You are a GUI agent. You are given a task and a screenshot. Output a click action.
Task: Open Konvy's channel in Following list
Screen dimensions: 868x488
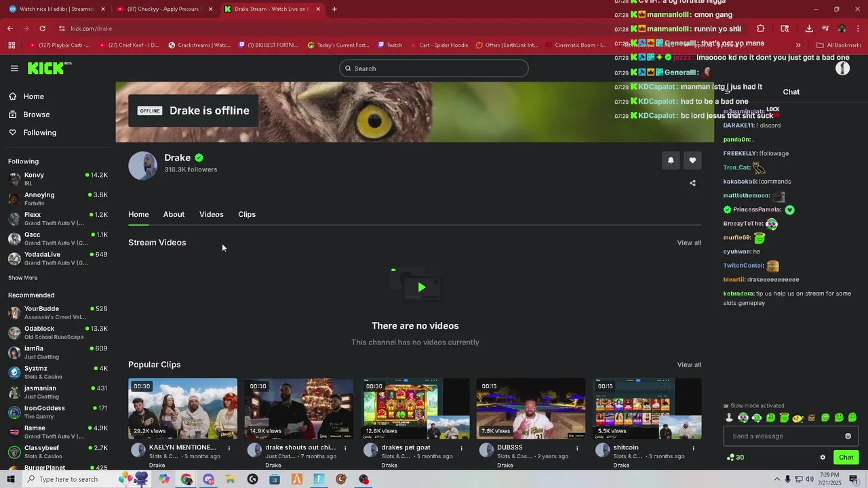[58, 179]
